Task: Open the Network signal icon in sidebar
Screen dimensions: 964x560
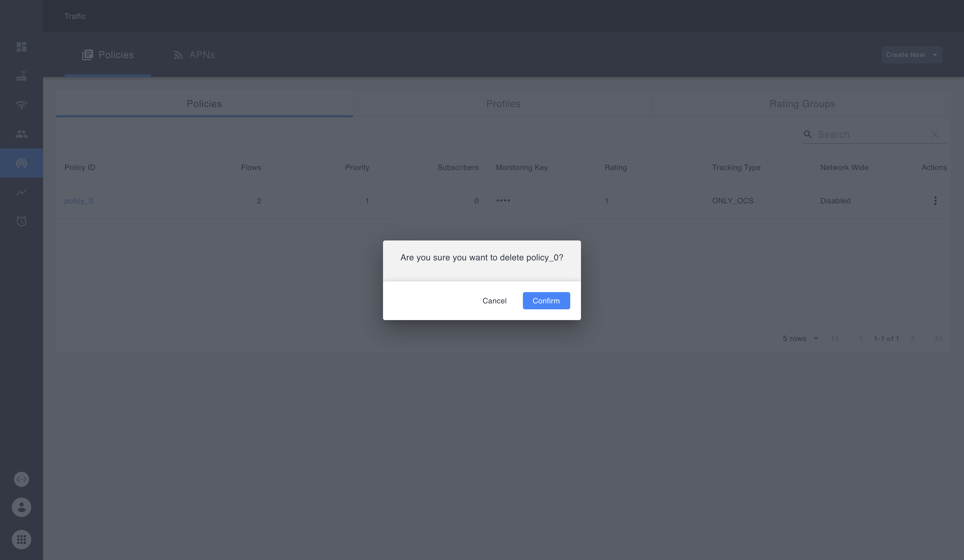Action: [x=22, y=105]
